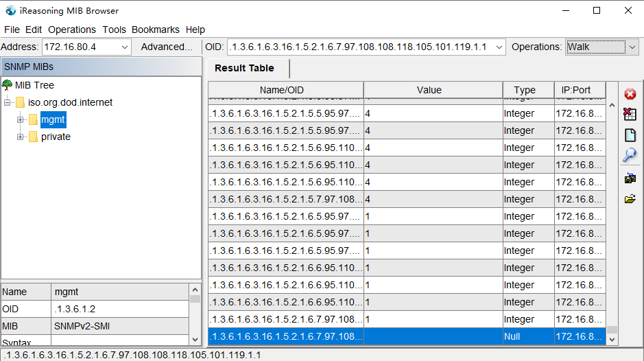
Task: Click the result table scrollbar thumb
Action: 612,329
